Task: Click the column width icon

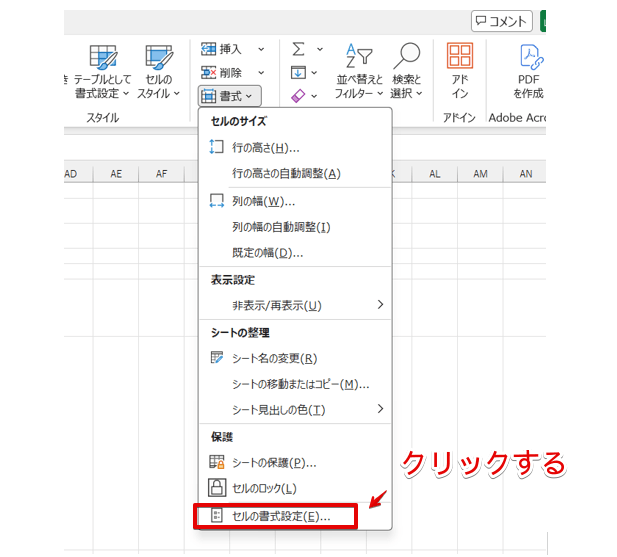Action: click(x=216, y=201)
